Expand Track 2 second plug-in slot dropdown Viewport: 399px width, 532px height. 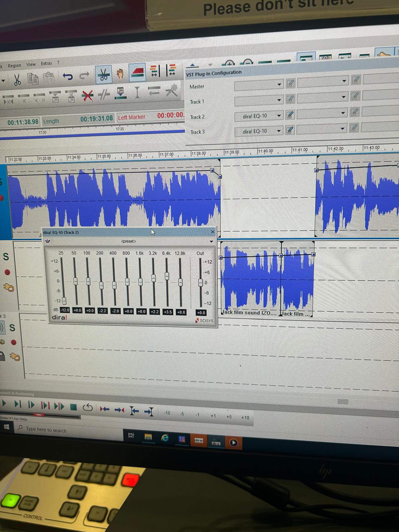[343, 113]
